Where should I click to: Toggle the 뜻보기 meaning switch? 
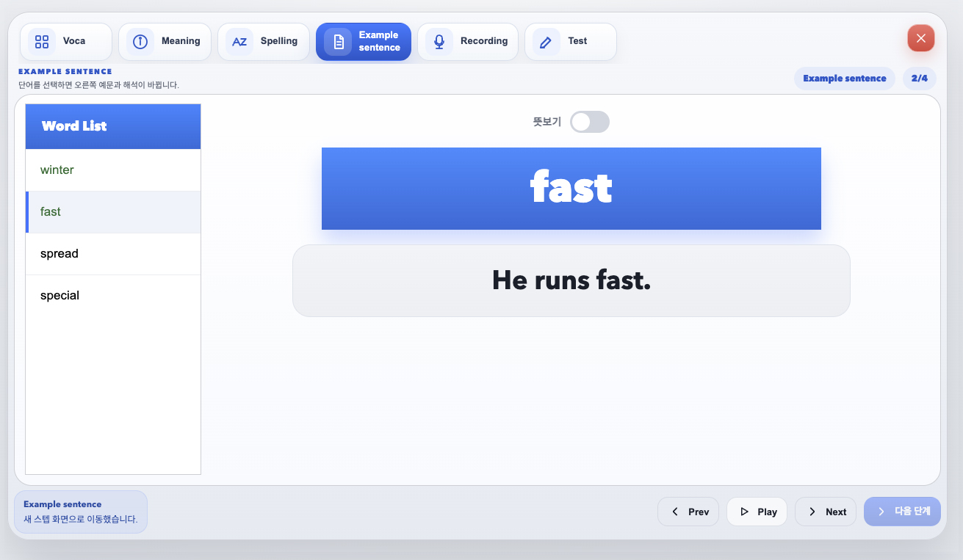[x=590, y=122]
